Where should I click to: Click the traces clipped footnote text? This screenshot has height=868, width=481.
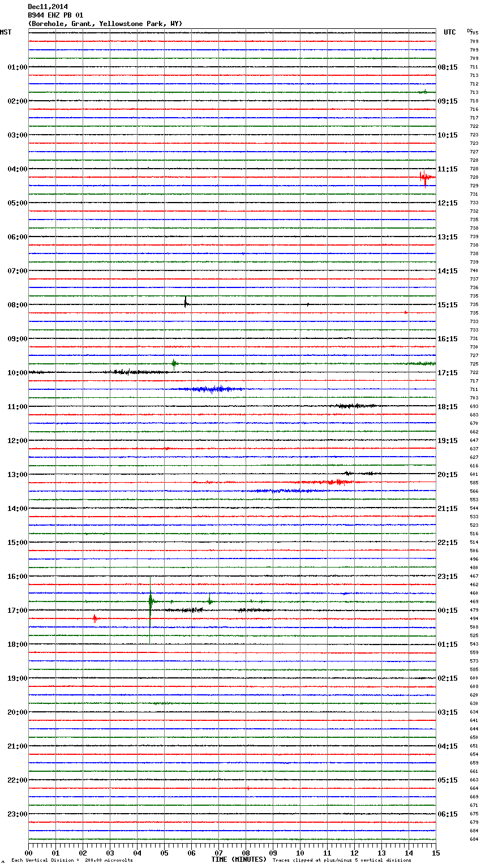pos(342,861)
